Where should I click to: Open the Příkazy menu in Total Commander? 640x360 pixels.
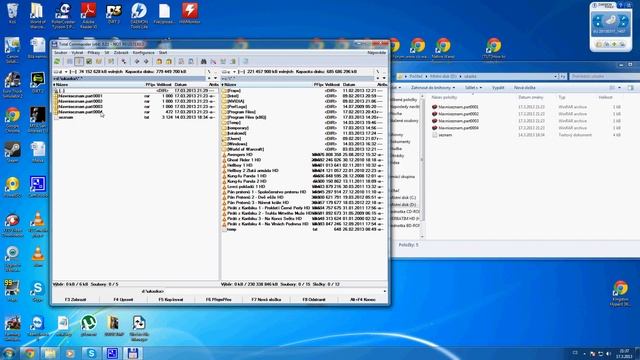[93, 53]
